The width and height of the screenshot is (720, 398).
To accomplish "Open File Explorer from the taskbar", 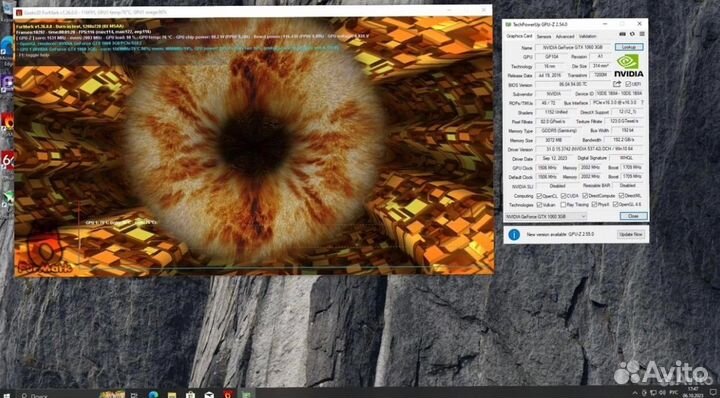I will tap(172, 394).
